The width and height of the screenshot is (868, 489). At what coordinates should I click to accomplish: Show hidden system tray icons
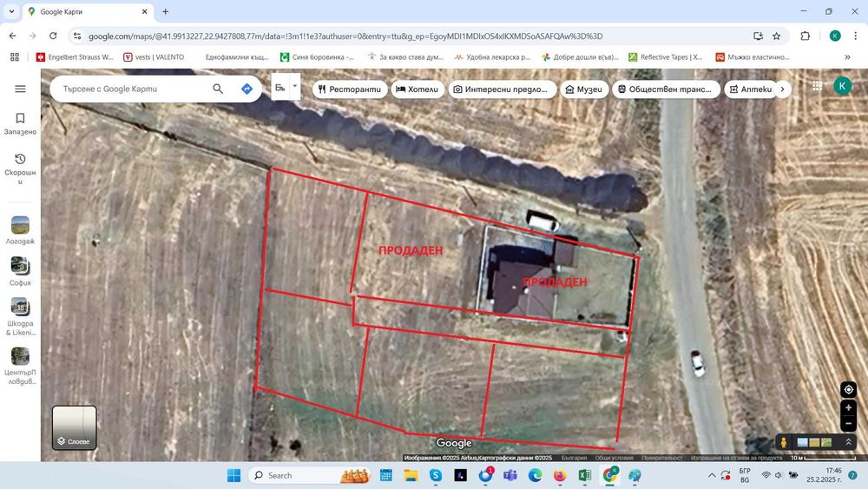(712, 475)
